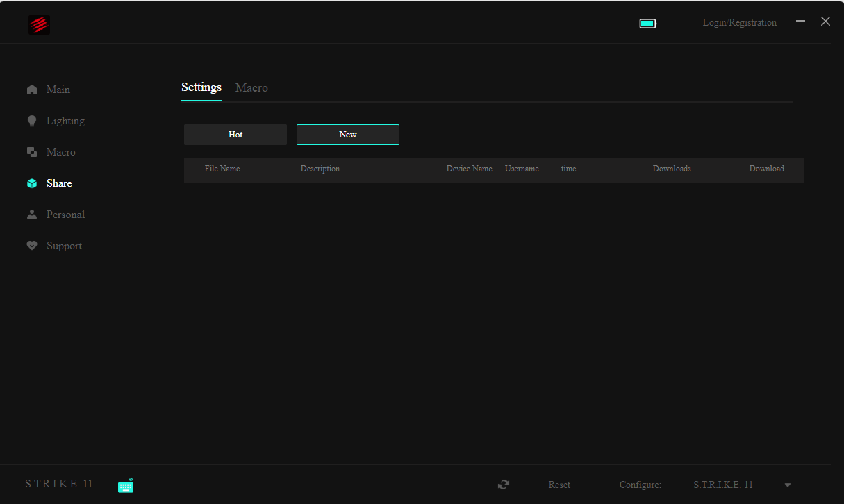
Task: Open the Personal section
Action: (66, 215)
